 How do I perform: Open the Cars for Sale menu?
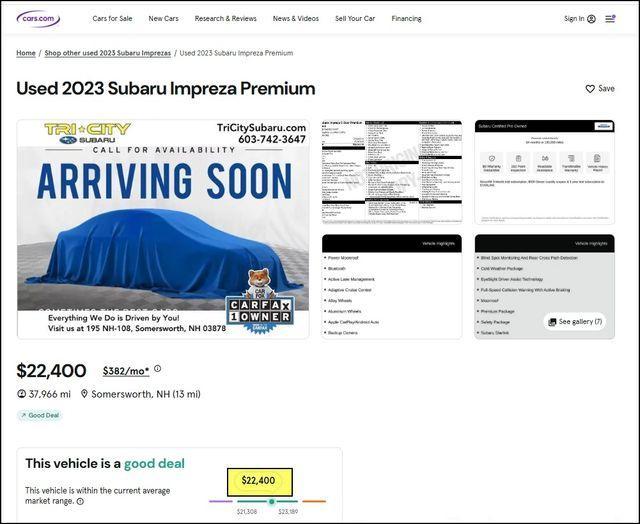pyautogui.click(x=112, y=18)
